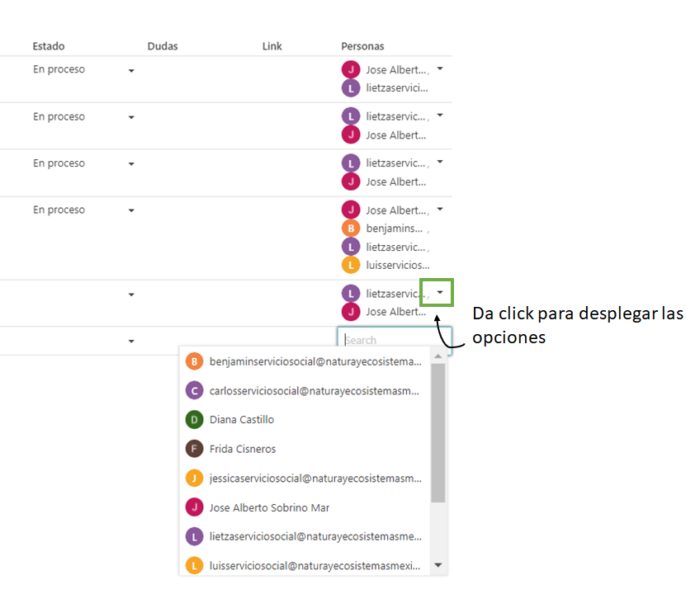Select Diana Castillo from the people list
The height and width of the screenshot is (594, 700).
[x=242, y=420]
